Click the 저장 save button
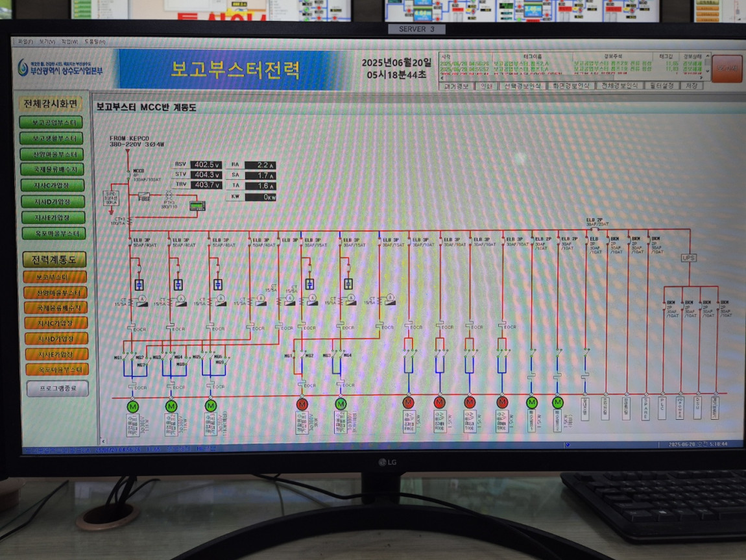 [692, 86]
